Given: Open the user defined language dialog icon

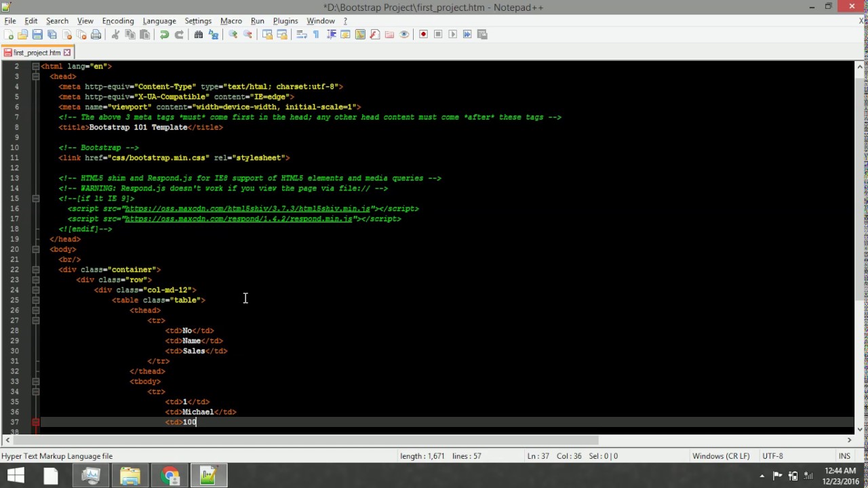Looking at the screenshot, I should 345,35.
